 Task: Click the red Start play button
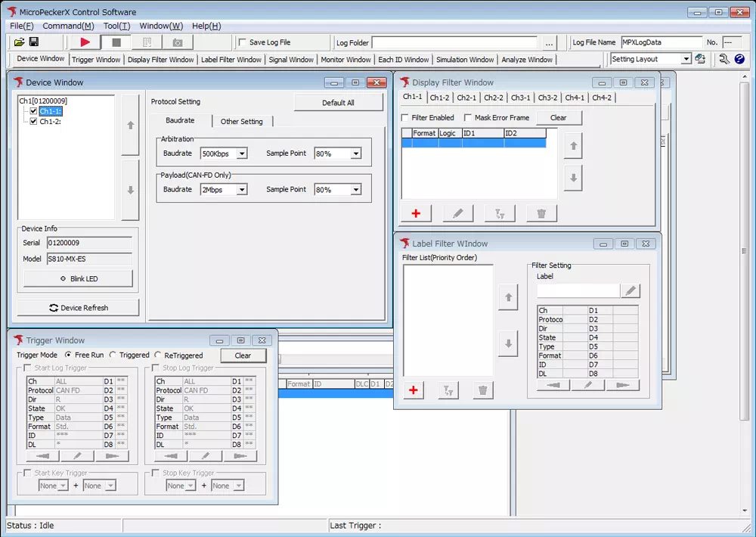pyautogui.click(x=85, y=42)
